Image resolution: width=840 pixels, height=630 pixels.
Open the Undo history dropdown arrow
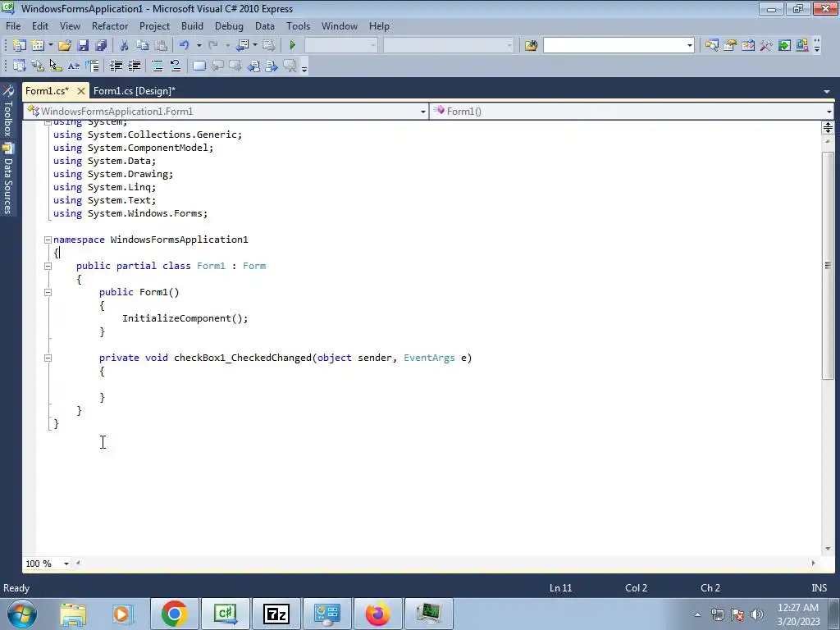pyautogui.click(x=199, y=46)
